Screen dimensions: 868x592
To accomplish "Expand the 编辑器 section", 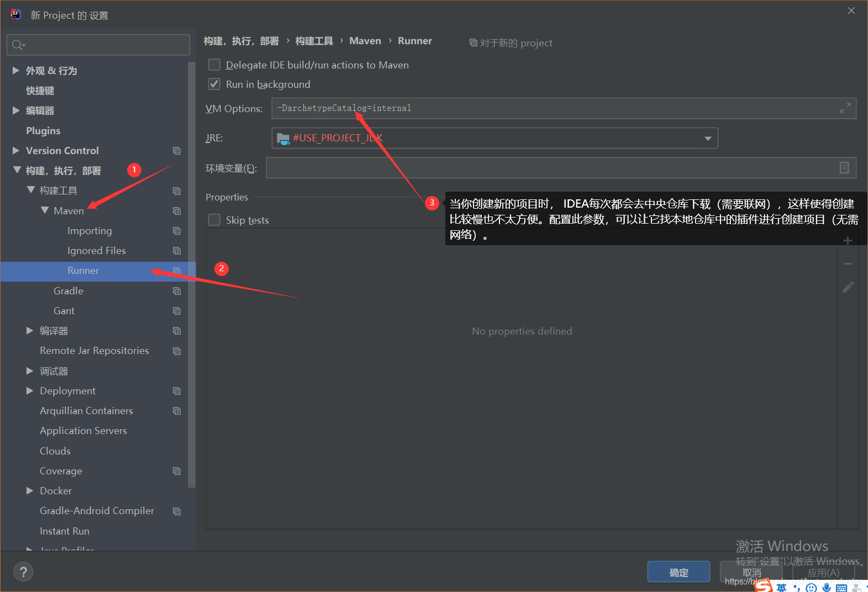I will pos(16,110).
